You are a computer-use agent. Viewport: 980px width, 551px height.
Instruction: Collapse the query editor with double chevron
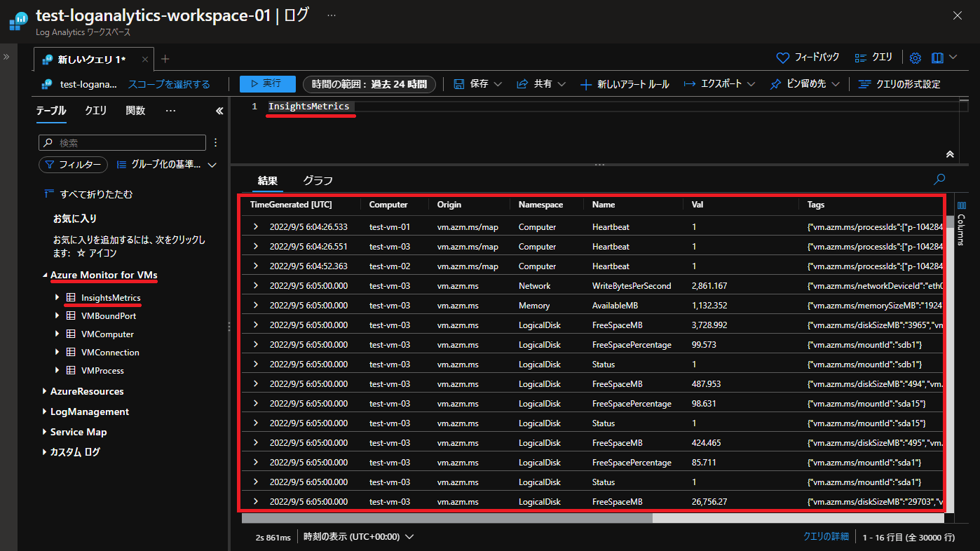(950, 154)
